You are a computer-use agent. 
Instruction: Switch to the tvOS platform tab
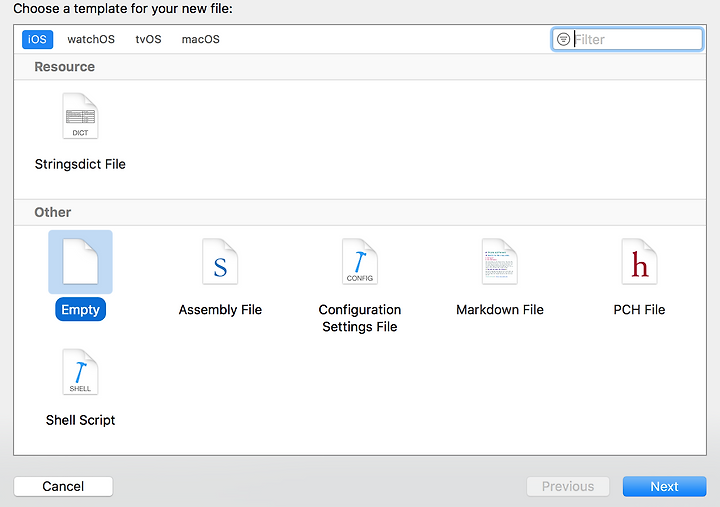148,39
